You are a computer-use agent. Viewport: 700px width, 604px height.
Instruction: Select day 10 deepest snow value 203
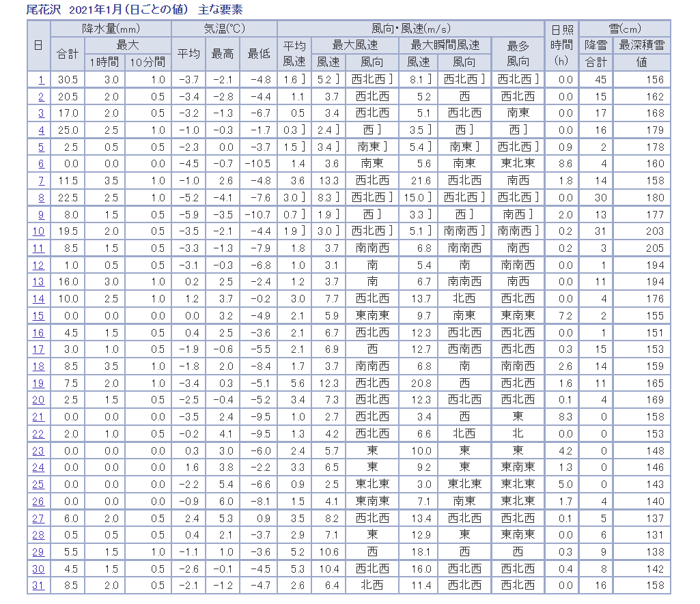pos(655,231)
